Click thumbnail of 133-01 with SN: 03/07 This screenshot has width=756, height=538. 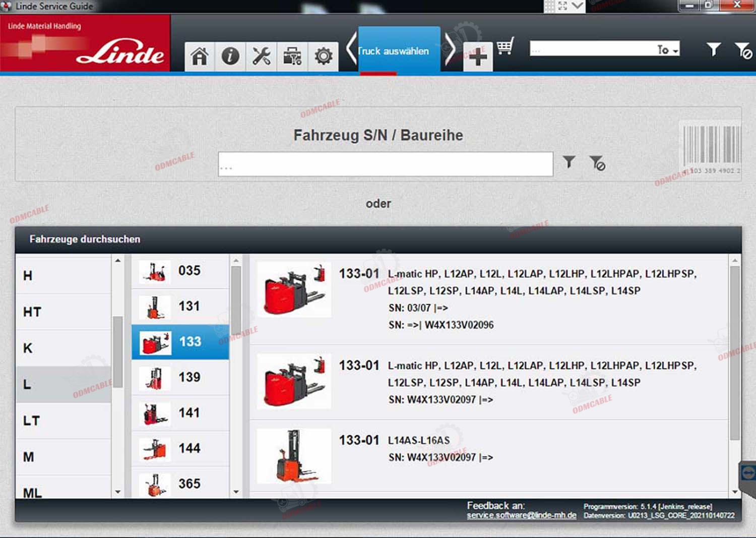click(294, 289)
